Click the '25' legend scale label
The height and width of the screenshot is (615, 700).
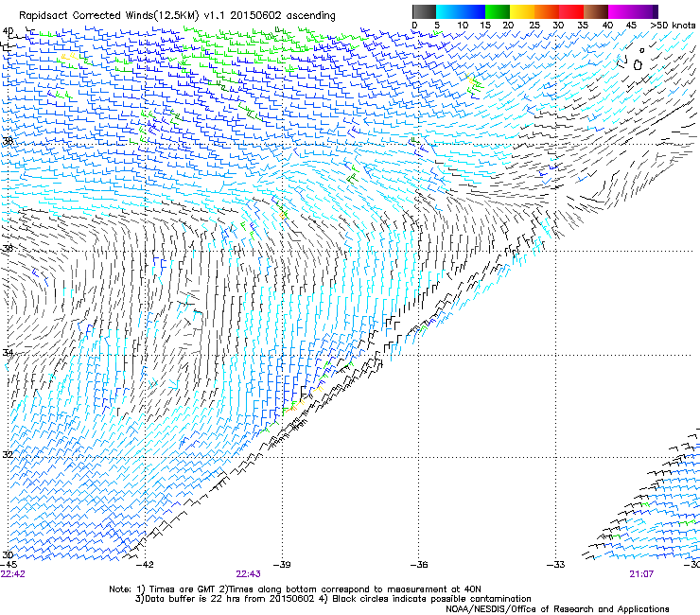[x=534, y=26]
